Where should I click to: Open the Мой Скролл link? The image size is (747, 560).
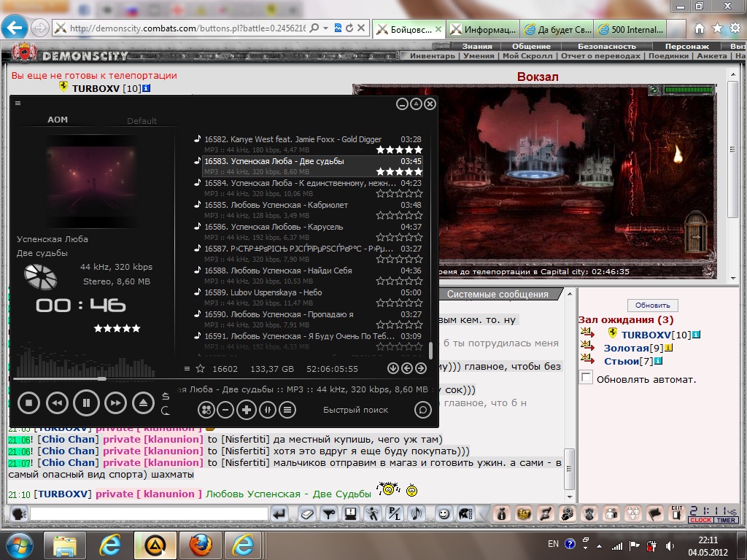pyautogui.click(x=527, y=55)
